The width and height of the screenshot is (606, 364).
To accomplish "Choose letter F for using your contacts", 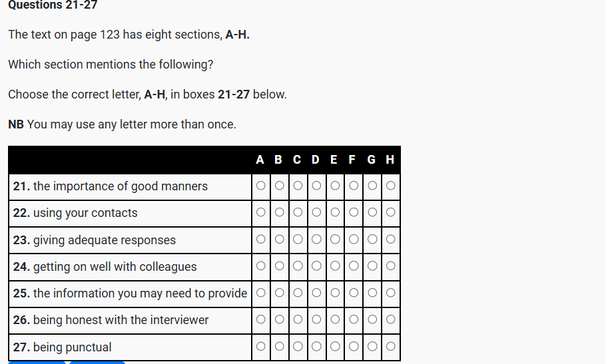I will [x=353, y=213].
